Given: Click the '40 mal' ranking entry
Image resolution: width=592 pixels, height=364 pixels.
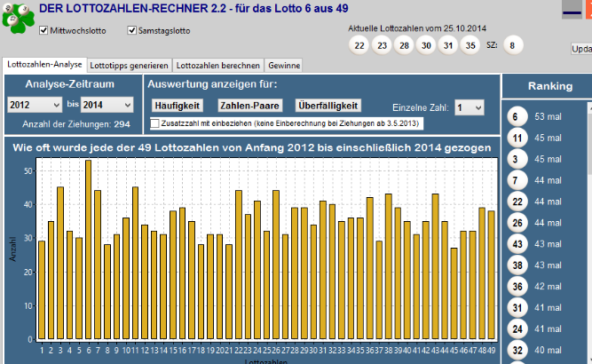Looking at the screenshot, I should click(548, 350).
